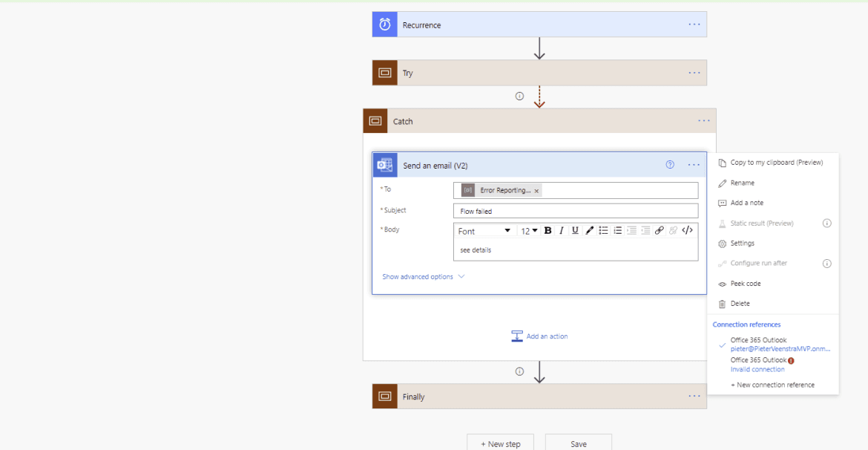
Task: Remove the Error Reporting token from To
Action: [536, 191]
